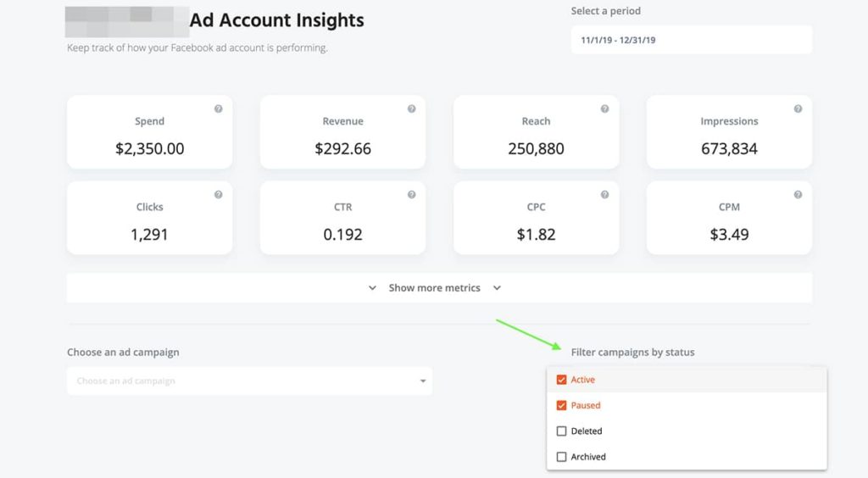Screen dimensions: 868x478
Task: Open the date period selector field
Action: point(691,40)
